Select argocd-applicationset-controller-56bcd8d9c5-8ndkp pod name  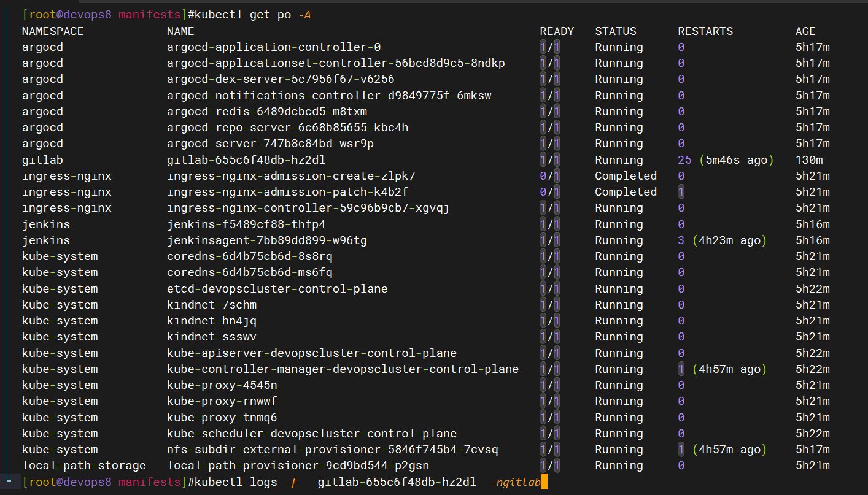point(336,63)
